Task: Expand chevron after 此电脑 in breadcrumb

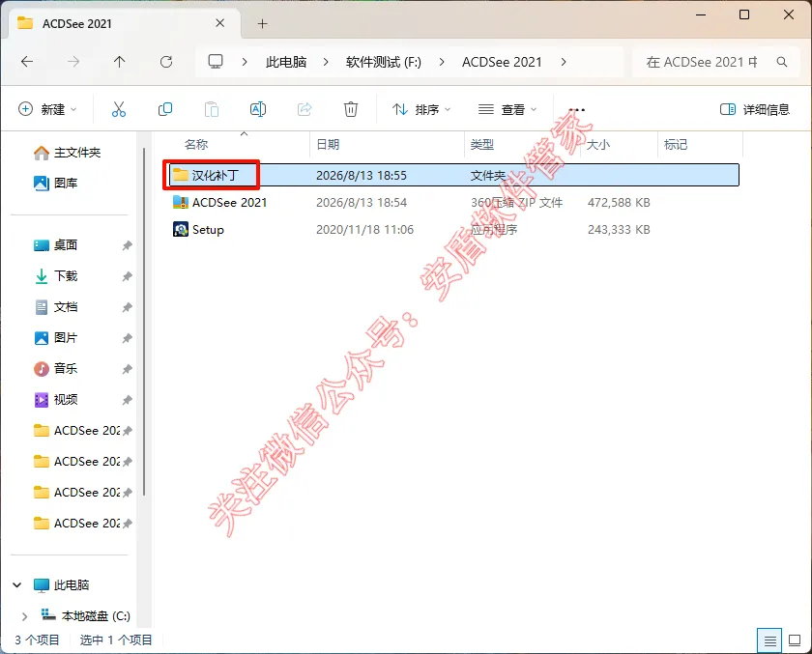Action: coord(326,62)
